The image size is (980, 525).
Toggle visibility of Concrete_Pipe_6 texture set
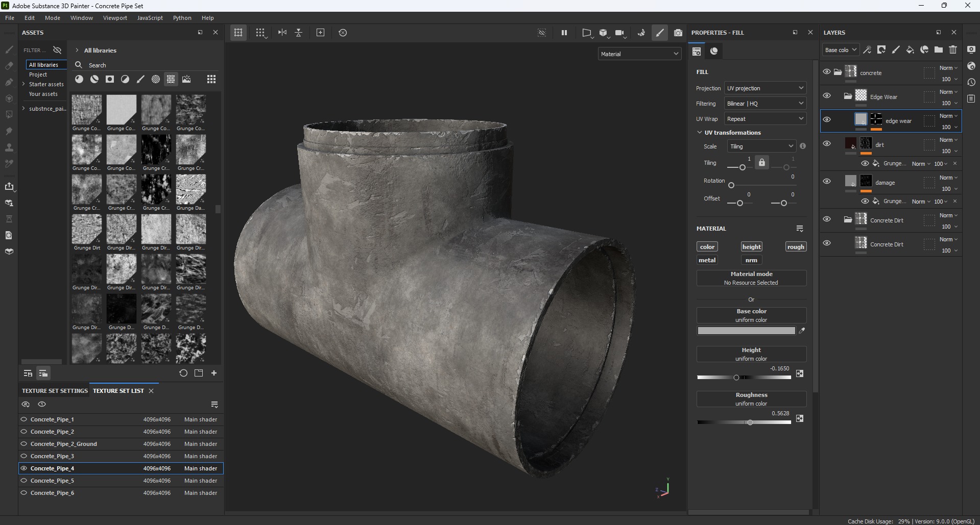click(x=24, y=493)
